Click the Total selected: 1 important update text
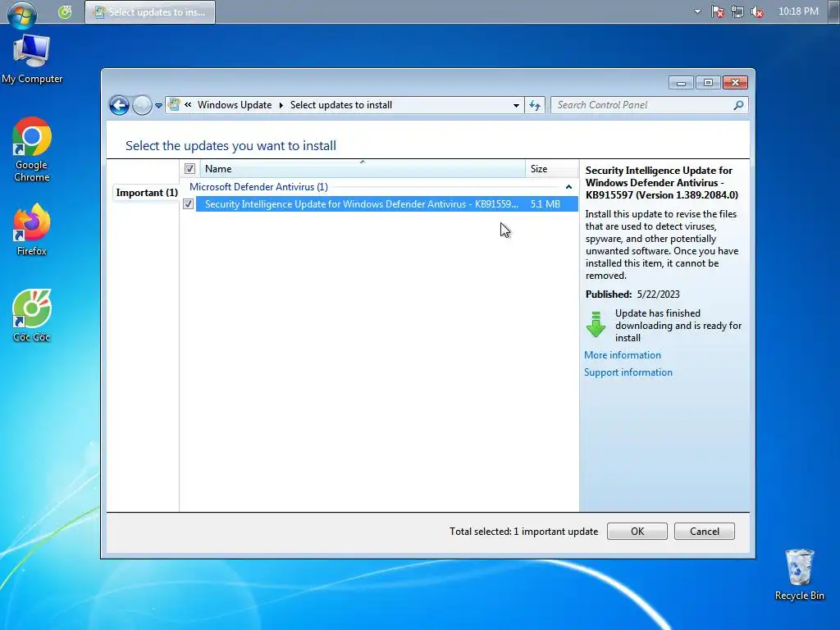This screenshot has width=840, height=630. pyautogui.click(x=523, y=532)
